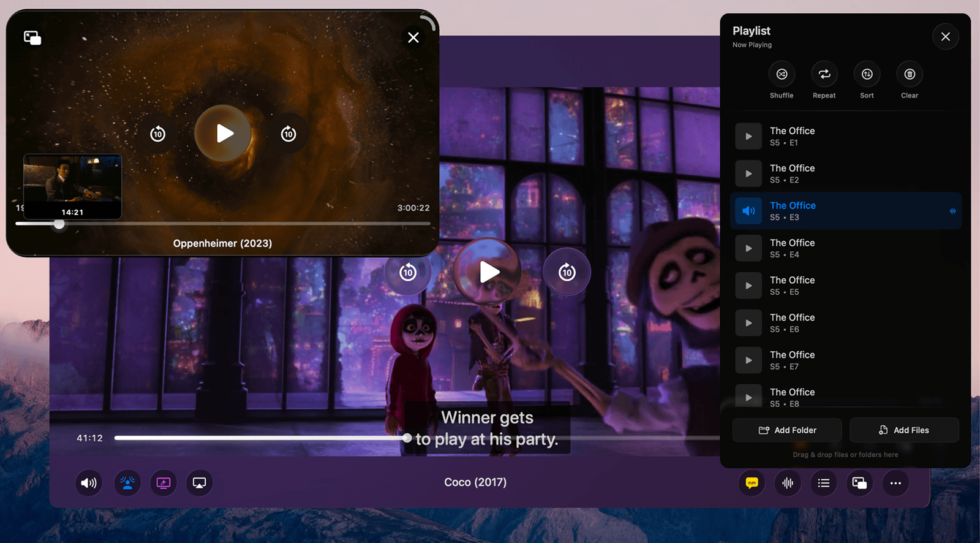This screenshot has width=980, height=543.
Task: Open the more options ellipsis menu
Action: 895,483
